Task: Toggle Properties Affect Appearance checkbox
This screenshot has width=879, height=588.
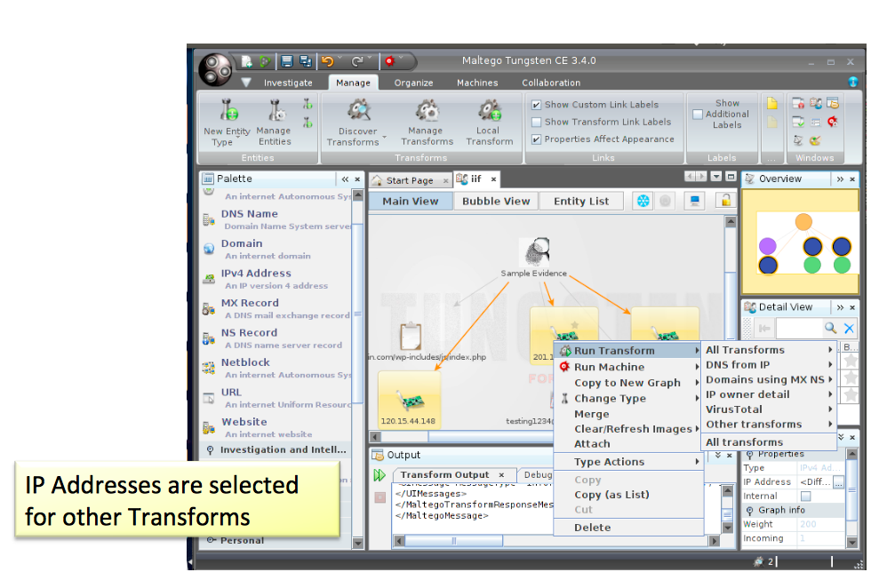Action: [x=537, y=139]
